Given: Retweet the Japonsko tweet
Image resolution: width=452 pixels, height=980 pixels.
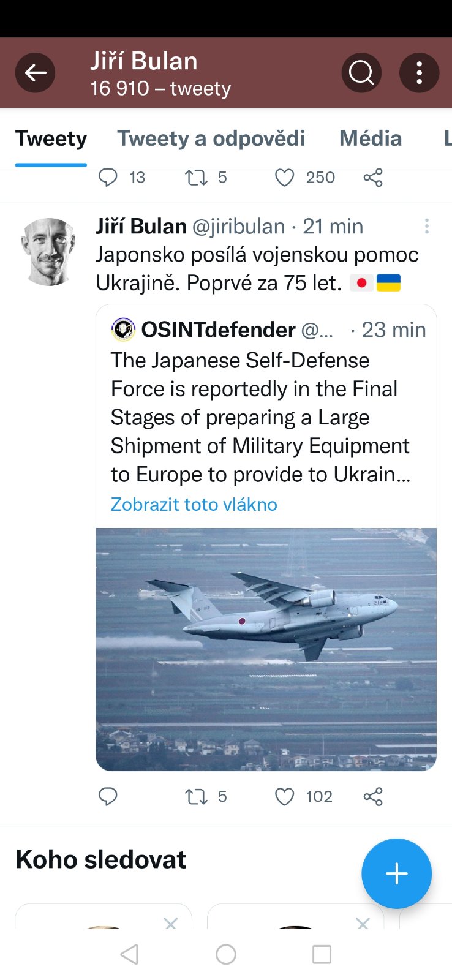Looking at the screenshot, I should [197, 796].
